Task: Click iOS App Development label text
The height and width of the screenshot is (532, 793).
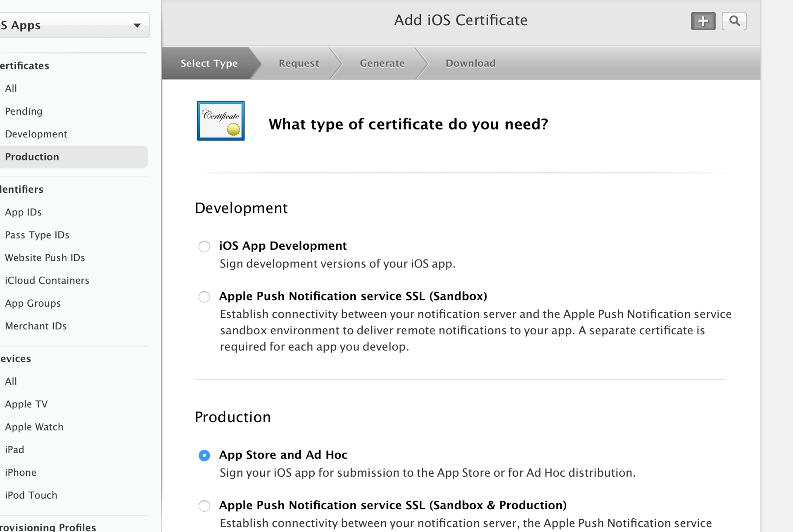Action: [x=283, y=246]
